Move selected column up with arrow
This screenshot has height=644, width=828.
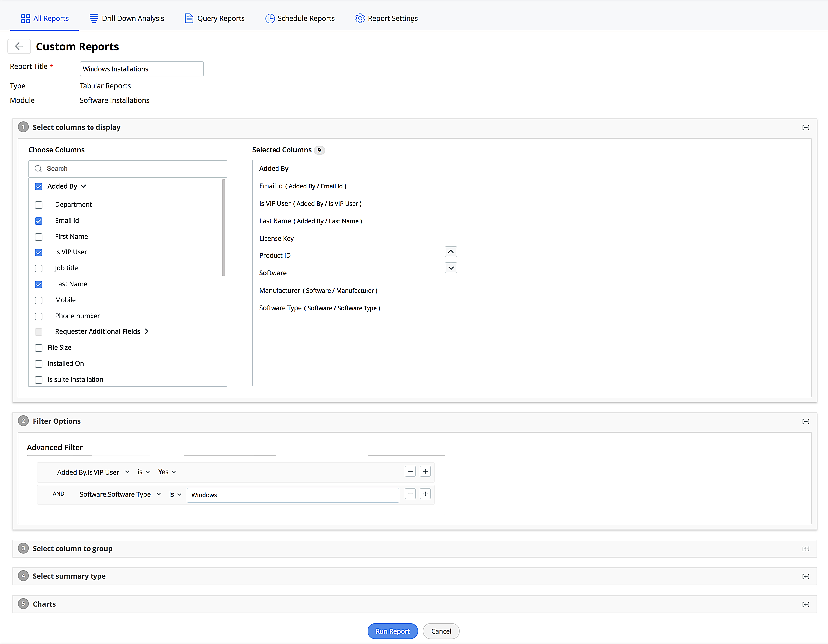pyautogui.click(x=451, y=252)
